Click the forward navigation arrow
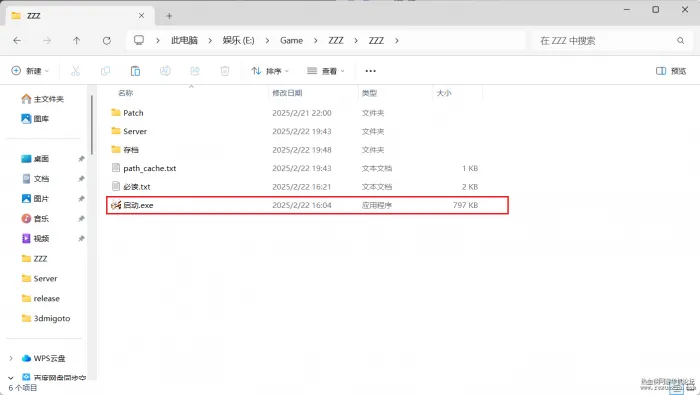Viewport: 700px width, 395px height. [x=47, y=41]
